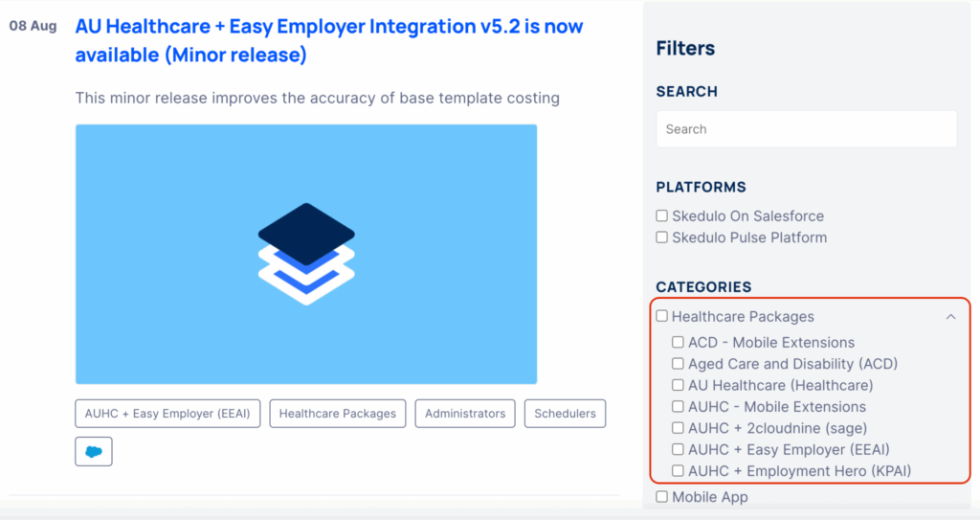Check the Skedulo Pulse Platform checkbox
Screen dimensions: 980x520
661,237
